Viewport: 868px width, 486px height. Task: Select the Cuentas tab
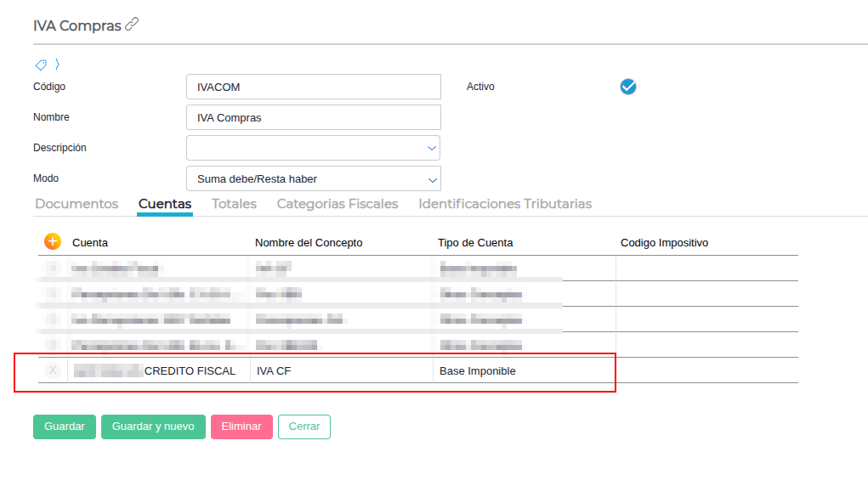tap(165, 204)
